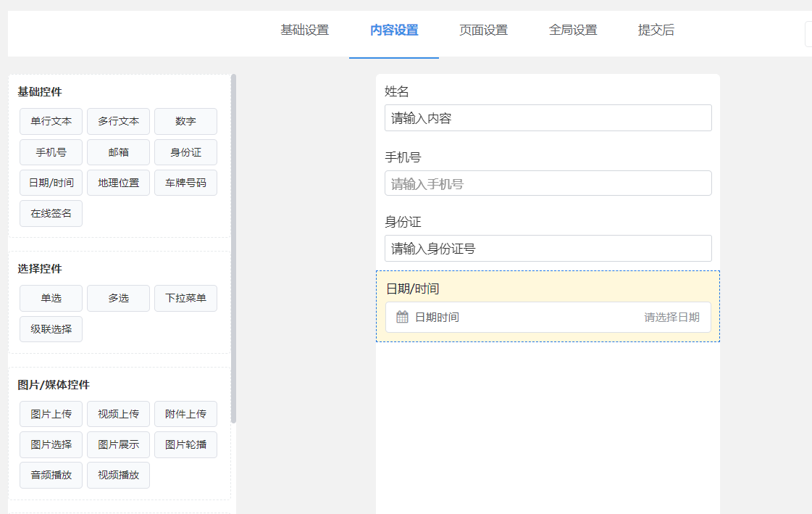This screenshot has width=812, height=514.
Task: Select the 视频上传 control
Action: pyautogui.click(x=118, y=414)
